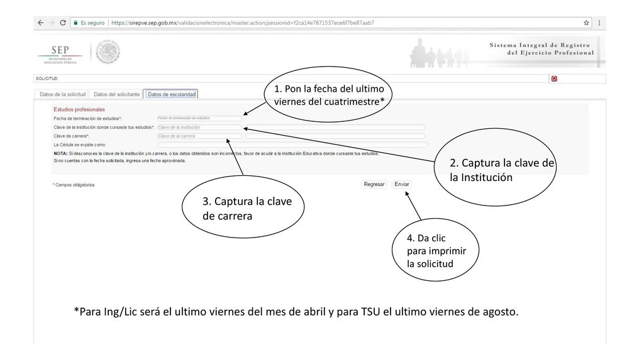Click the NOTA text about unknown clave
This screenshot has width=644, height=362.
pyautogui.click(x=216, y=153)
